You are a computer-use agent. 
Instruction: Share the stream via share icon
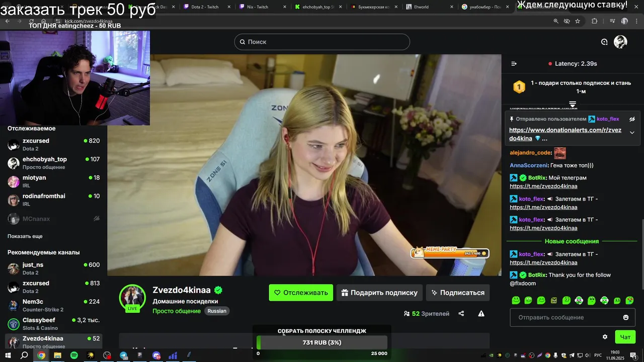(x=461, y=314)
